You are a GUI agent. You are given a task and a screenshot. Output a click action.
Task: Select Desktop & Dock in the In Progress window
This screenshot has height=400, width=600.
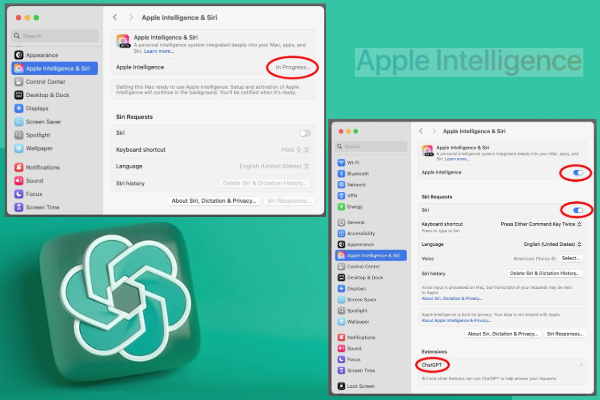[x=42, y=95]
